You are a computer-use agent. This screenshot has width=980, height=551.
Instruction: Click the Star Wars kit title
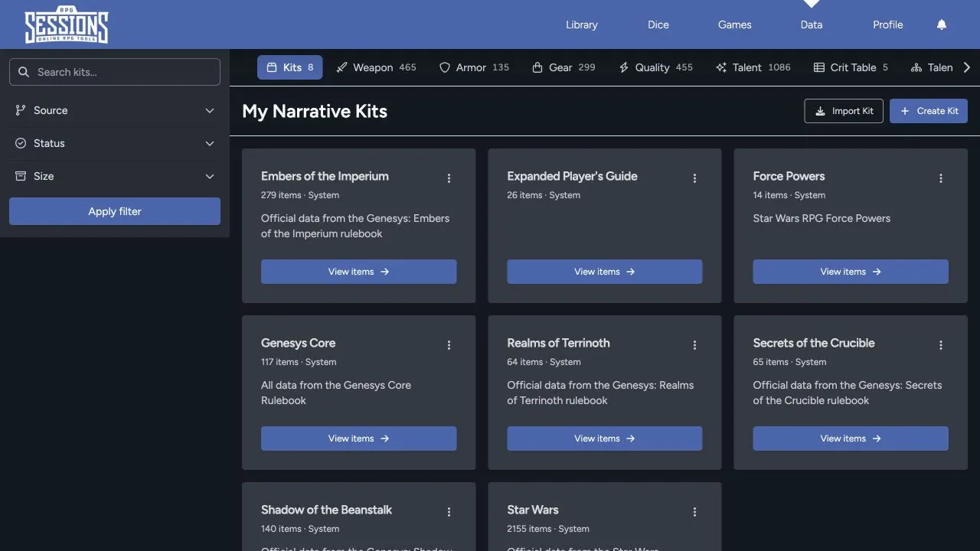click(x=533, y=510)
